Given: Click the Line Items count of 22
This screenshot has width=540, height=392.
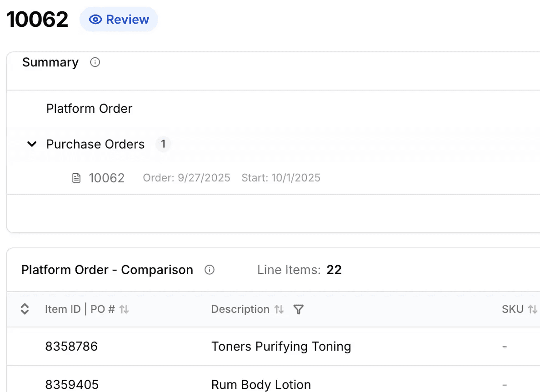Looking at the screenshot, I should (334, 270).
